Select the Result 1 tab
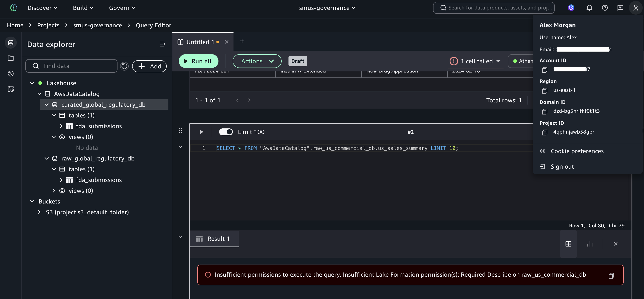644x299 pixels. [214, 239]
